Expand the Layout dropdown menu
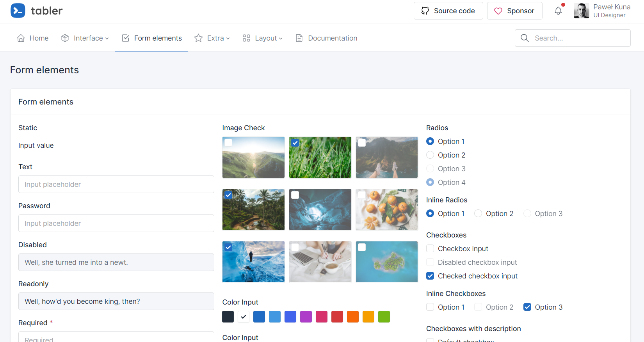Viewport: 644px width, 342px height. 262,38
